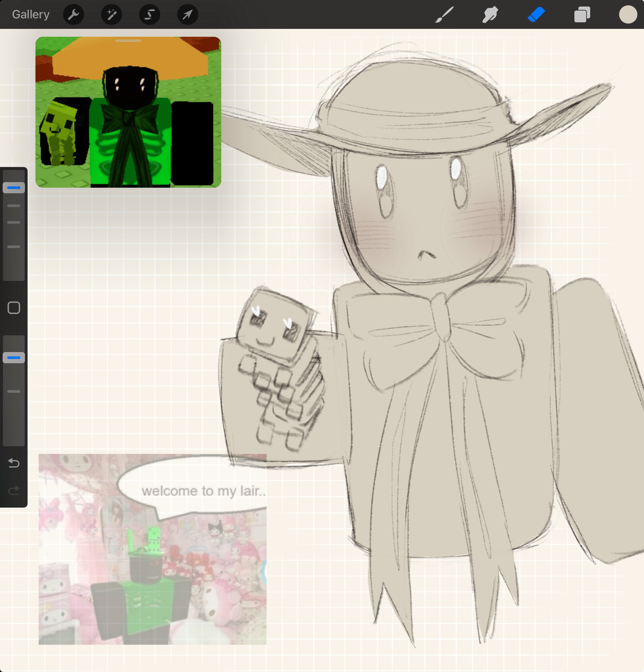Image resolution: width=644 pixels, height=672 pixels.
Task: Undo the last stroke
Action: pyautogui.click(x=14, y=463)
